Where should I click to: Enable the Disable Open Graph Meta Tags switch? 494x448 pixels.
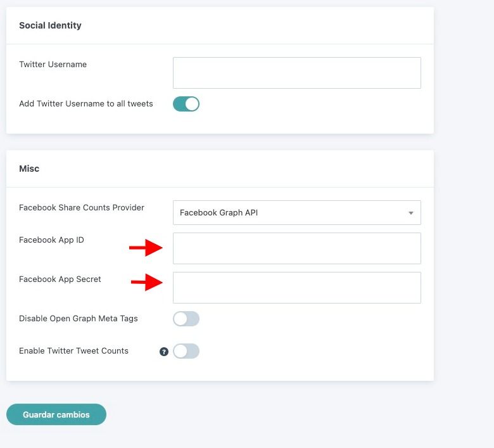(x=186, y=319)
